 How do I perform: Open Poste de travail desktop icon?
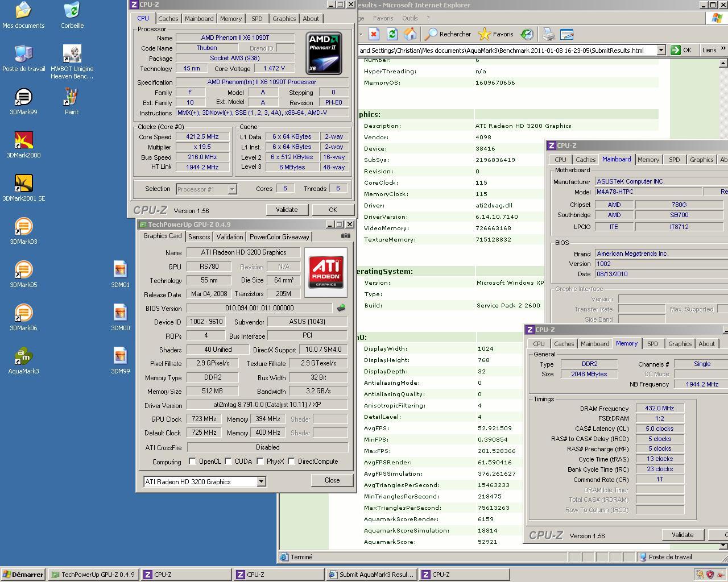pyautogui.click(x=23, y=59)
